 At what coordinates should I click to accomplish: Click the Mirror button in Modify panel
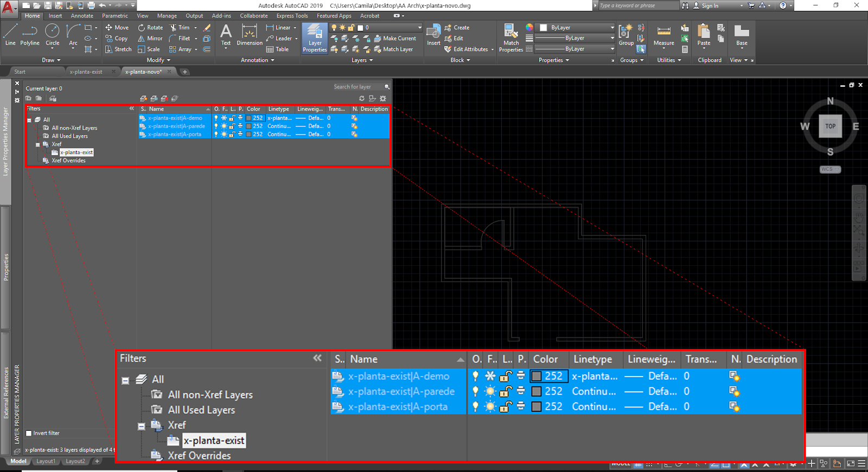150,39
